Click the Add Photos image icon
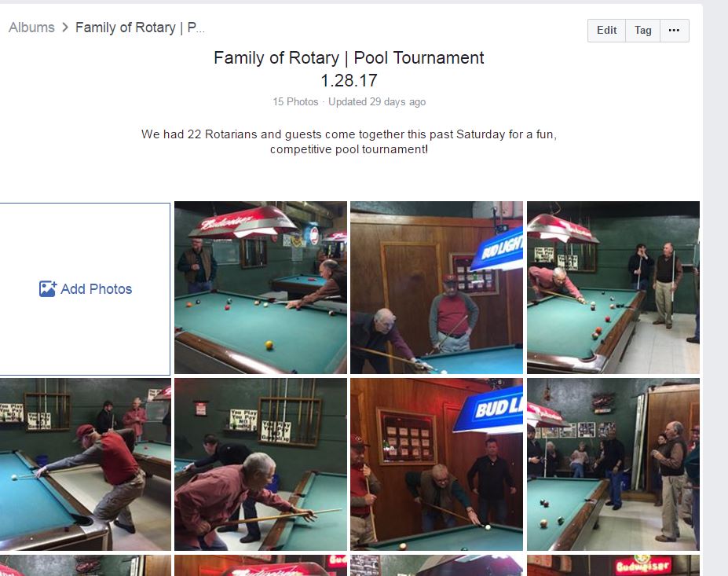This screenshot has width=728, height=576. tap(47, 289)
